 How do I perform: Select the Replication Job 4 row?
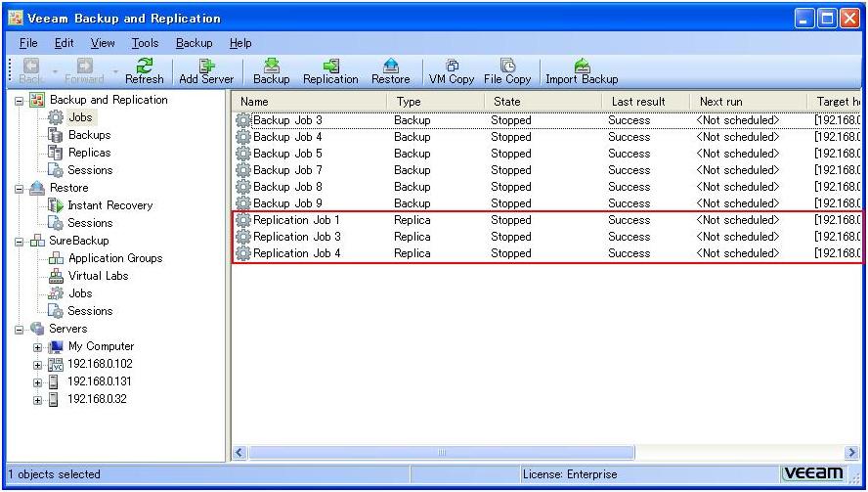547,253
